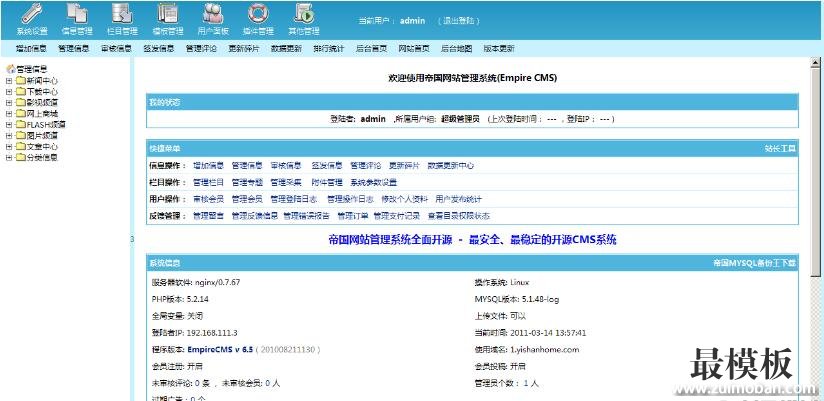Click the folder icon for 新闻中心
The image size is (824, 401).
coord(20,80)
